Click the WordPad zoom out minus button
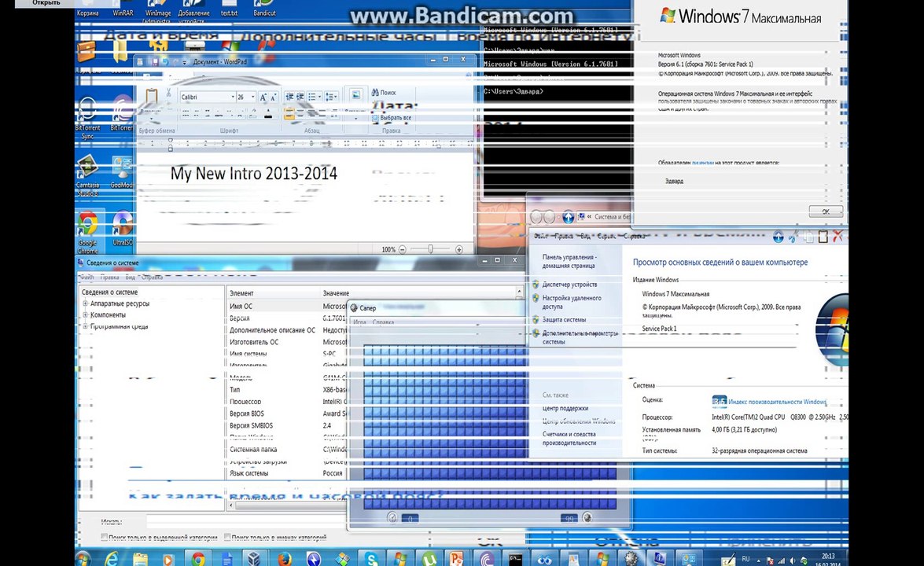The width and height of the screenshot is (924, 566). 403,250
